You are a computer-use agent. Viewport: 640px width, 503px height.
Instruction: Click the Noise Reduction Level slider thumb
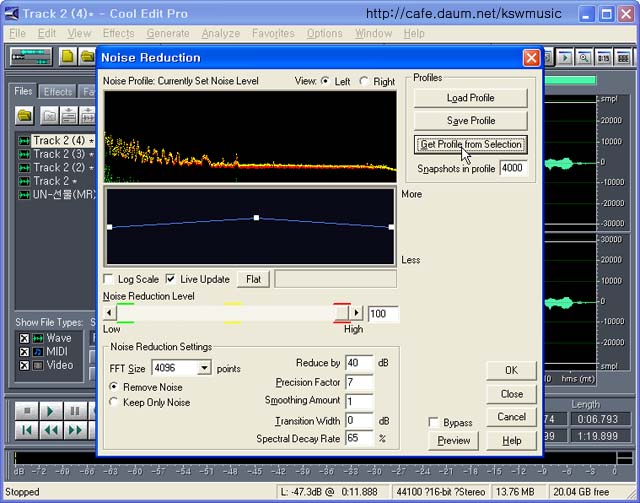pyautogui.click(x=342, y=313)
